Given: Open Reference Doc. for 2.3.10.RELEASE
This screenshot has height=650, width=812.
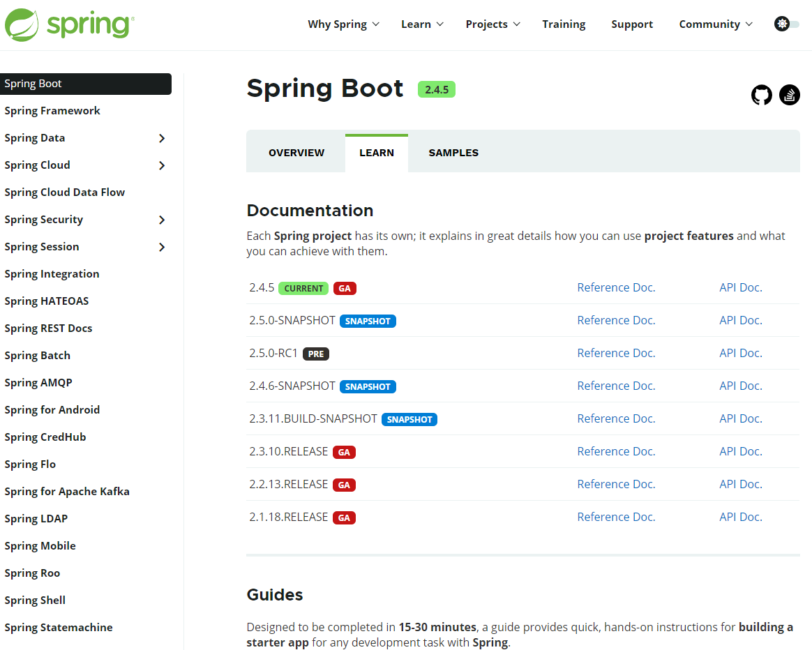Looking at the screenshot, I should pyautogui.click(x=616, y=451).
